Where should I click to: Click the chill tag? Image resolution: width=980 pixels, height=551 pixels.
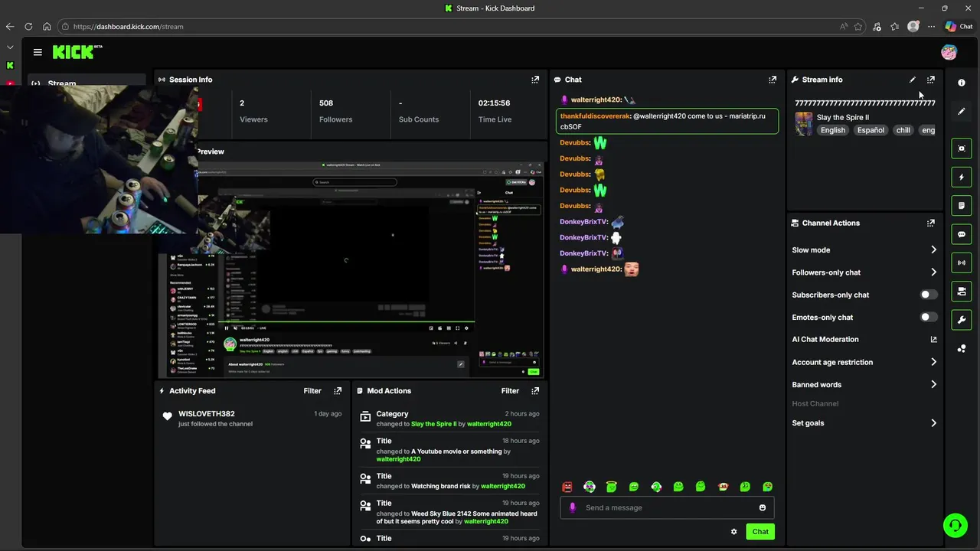click(x=903, y=130)
